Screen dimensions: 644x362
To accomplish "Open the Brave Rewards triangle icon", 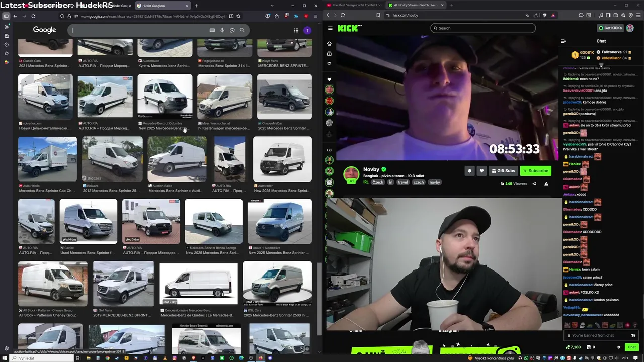I will [553, 15].
